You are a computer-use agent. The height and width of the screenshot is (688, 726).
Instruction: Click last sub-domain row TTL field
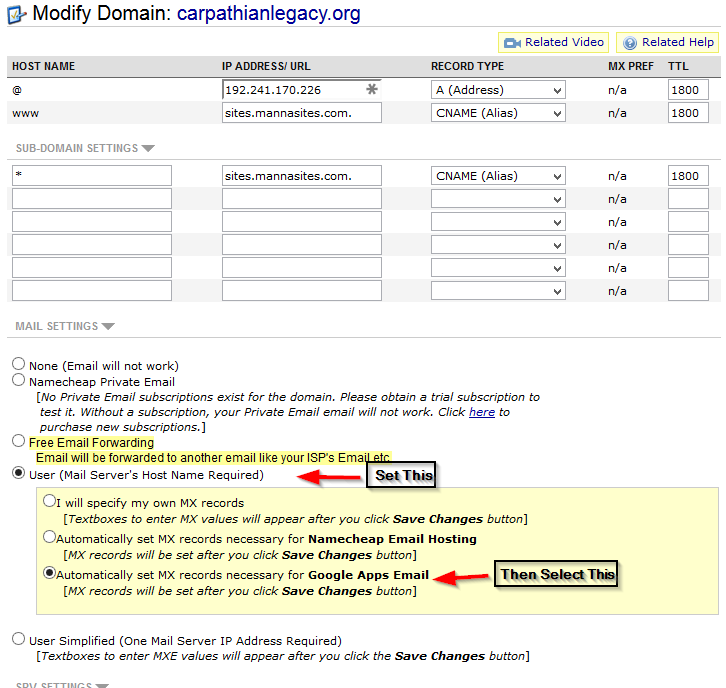688,290
